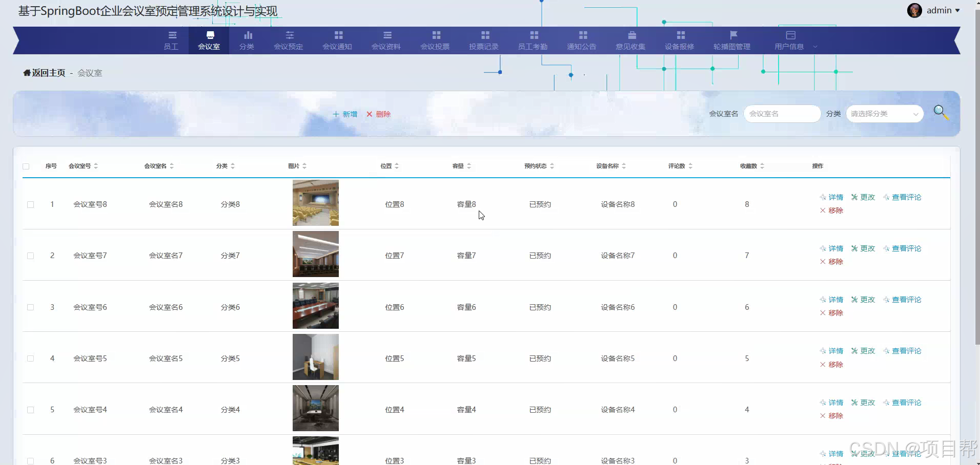
Task: Open 会议投票 grid icon
Action: click(436, 35)
